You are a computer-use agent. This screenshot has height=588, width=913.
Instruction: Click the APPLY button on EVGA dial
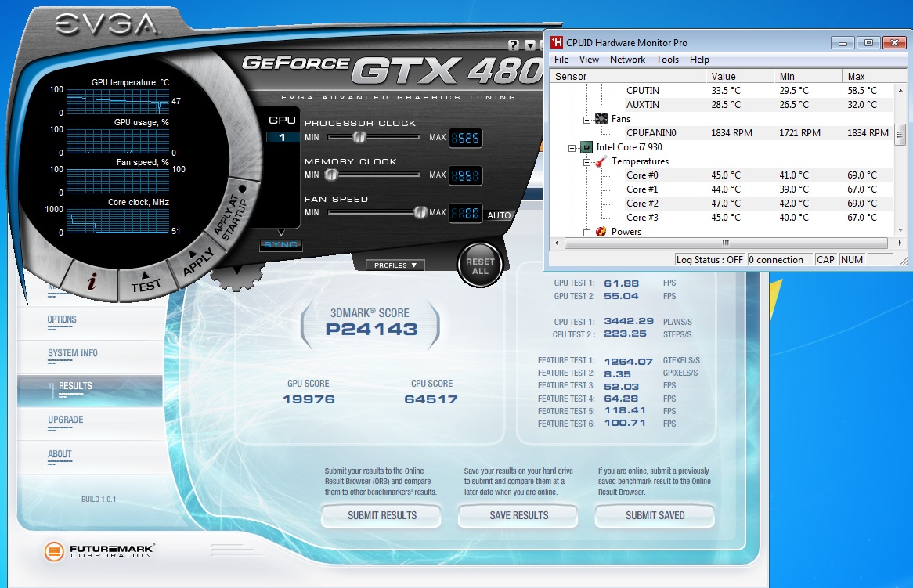coord(197,262)
